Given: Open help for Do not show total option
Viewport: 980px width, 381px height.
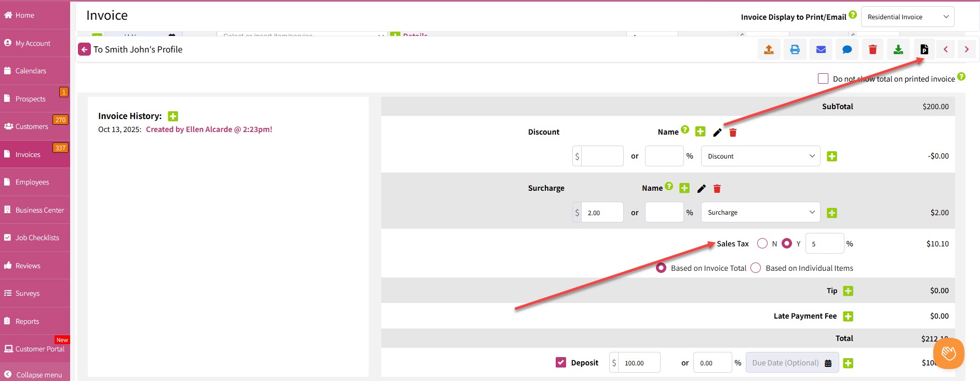Looking at the screenshot, I should pos(961,76).
